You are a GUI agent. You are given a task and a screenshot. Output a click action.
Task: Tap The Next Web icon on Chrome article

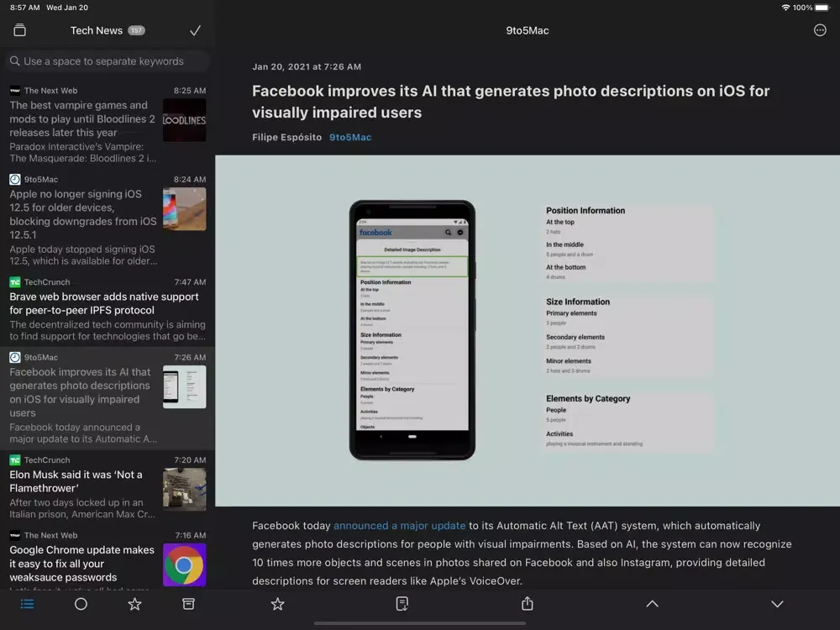15,535
